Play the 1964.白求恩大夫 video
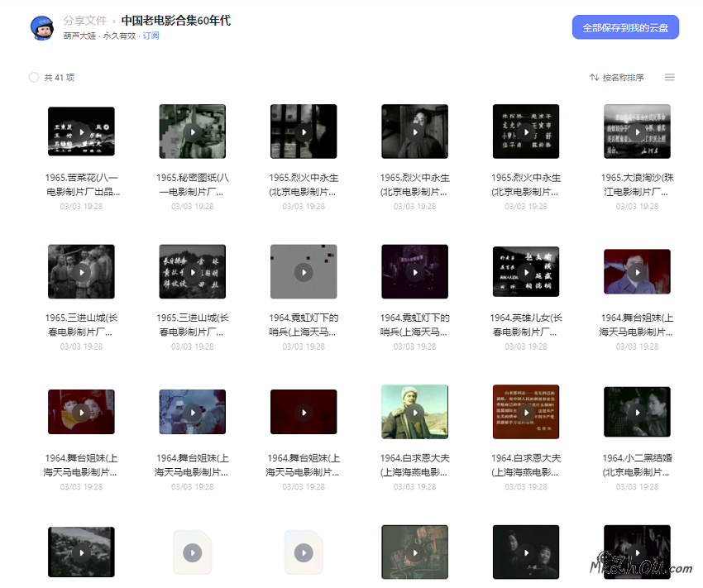Screen dimensions: 703x588 [x=414, y=411]
